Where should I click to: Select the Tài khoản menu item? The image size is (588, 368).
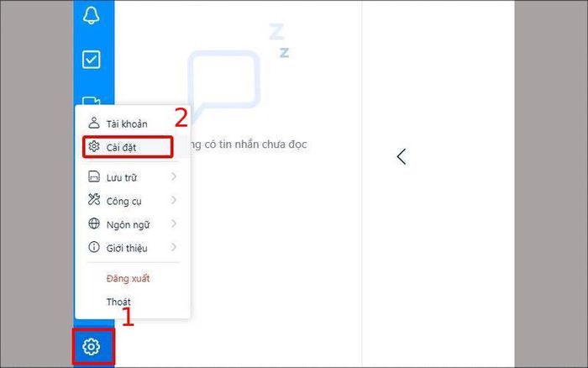click(x=127, y=124)
